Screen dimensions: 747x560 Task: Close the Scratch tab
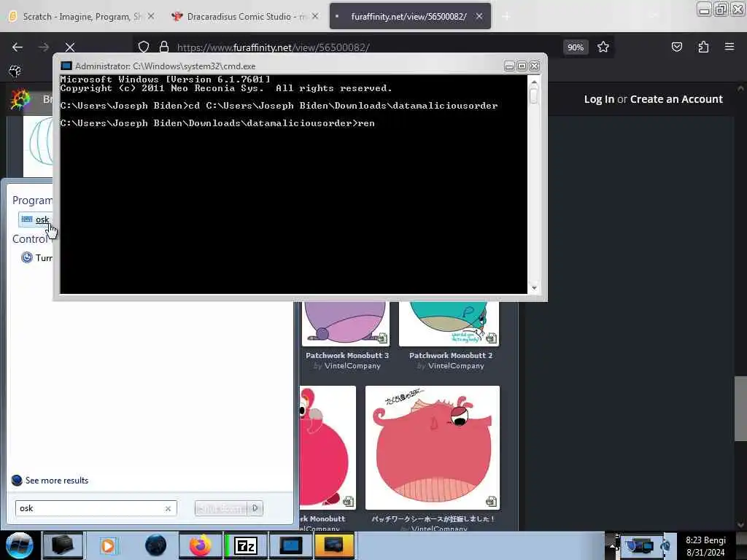pos(151,16)
